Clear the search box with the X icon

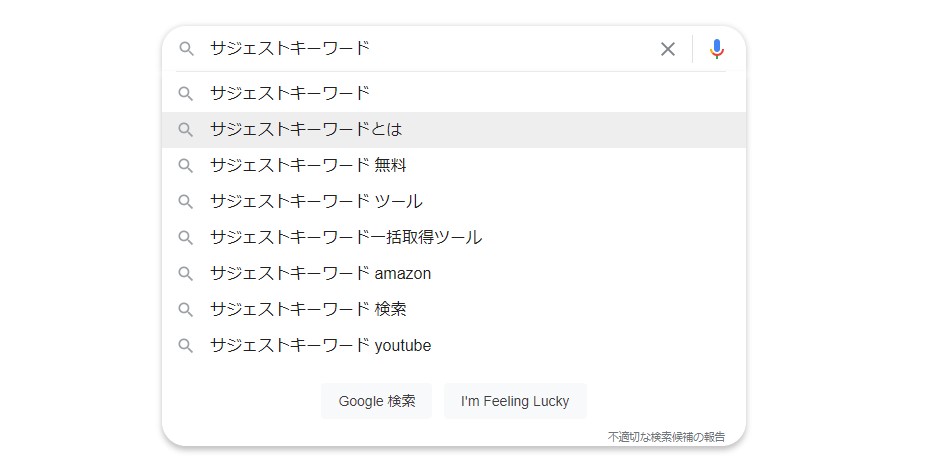click(x=668, y=49)
